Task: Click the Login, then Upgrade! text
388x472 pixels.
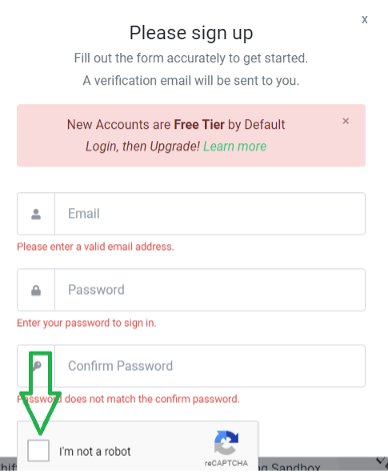Action: tap(143, 146)
